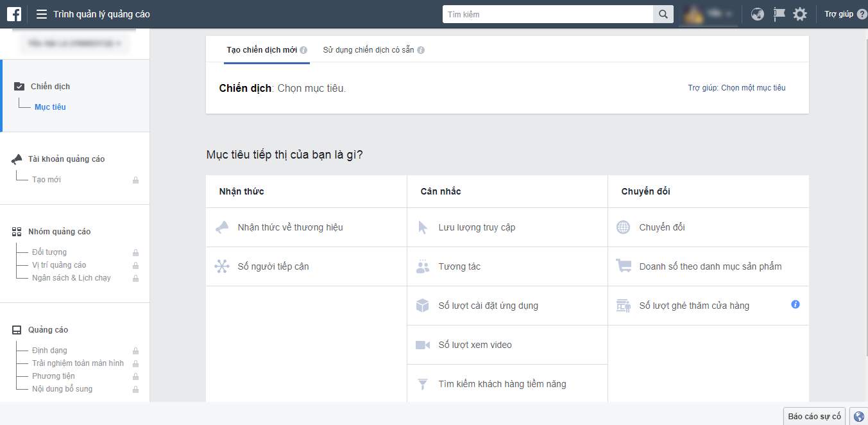This screenshot has width=868, height=425.
Task: Select the Tương tác engagement icon
Action: click(423, 266)
